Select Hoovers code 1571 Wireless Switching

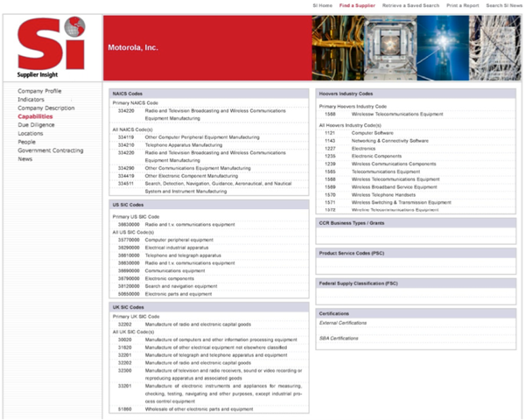pyautogui.click(x=416, y=202)
